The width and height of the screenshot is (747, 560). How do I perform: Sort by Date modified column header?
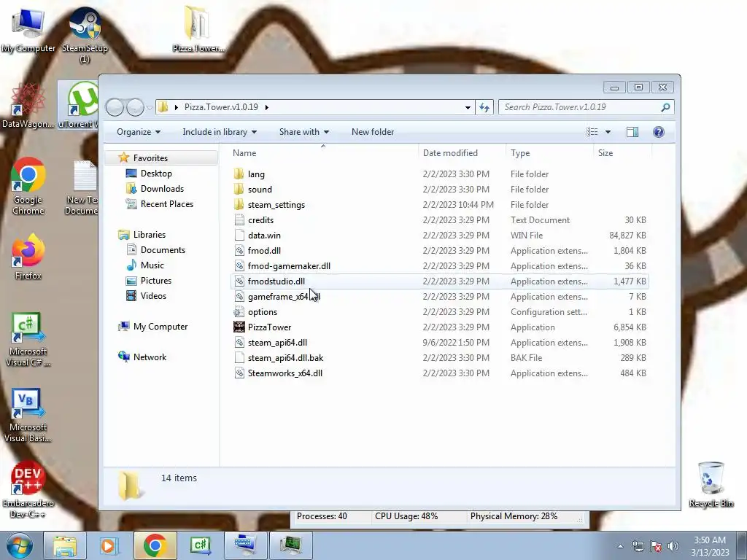(x=462, y=153)
